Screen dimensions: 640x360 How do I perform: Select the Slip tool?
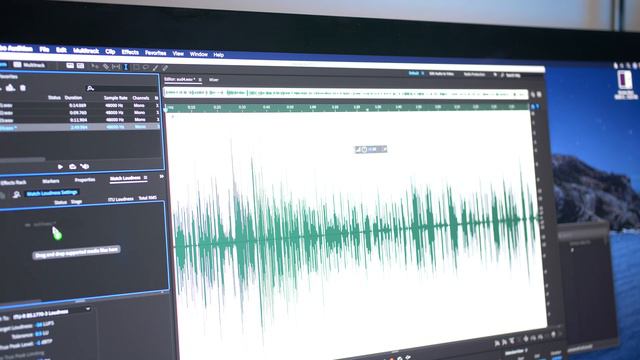116,67
